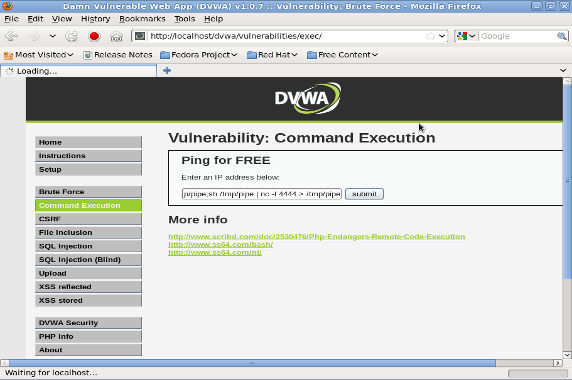The image size is (572, 380).
Task: Click the horizontal scrollbar left arrow
Action: click(x=5, y=363)
